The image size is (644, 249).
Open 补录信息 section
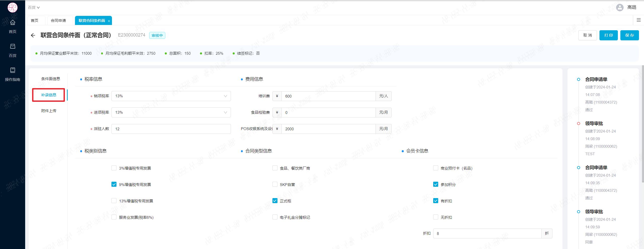pos(49,95)
